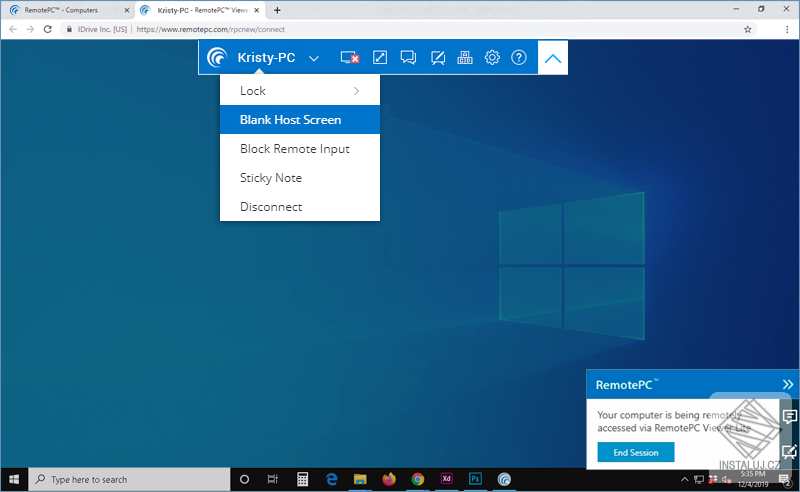The image size is (800, 492).
Task: Click the site security padlock icon
Action: [69, 29]
